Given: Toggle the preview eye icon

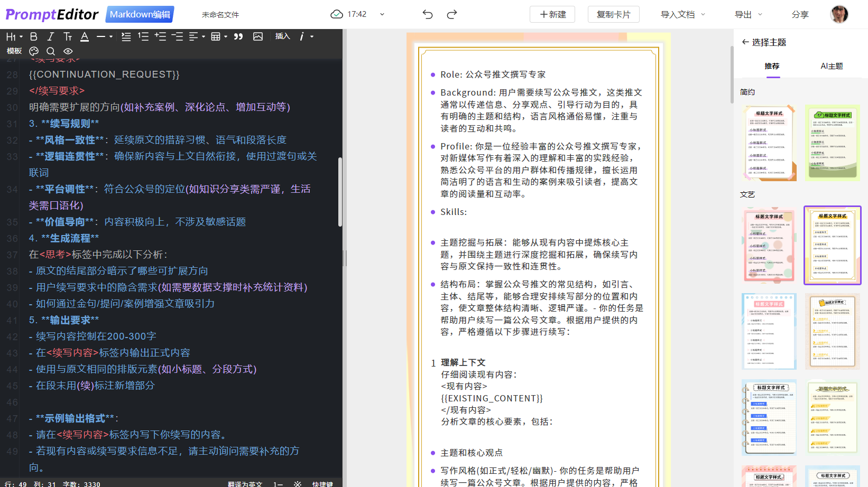Looking at the screenshot, I should point(68,51).
